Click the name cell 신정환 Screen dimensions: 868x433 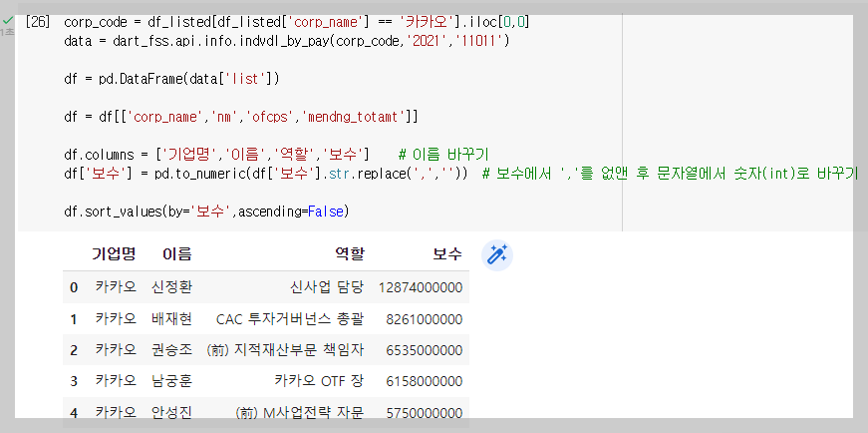click(171, 287)
